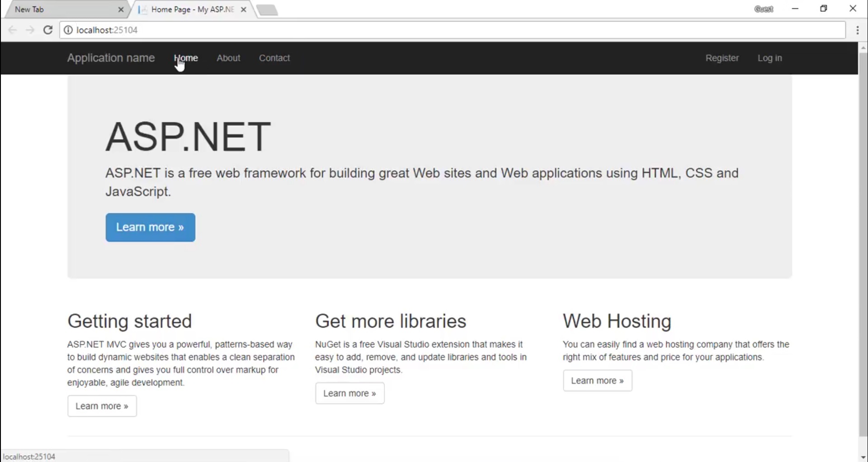
Task: Click Learn more under Getting started
Action: tap(101, 406)
